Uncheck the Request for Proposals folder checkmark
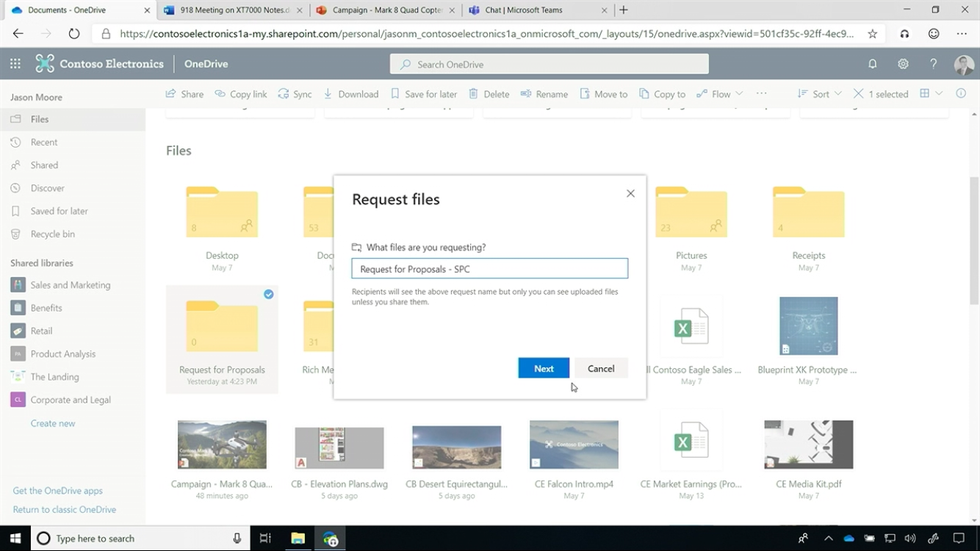The width and height of the screenshot is (980, 551). point(269,294)
